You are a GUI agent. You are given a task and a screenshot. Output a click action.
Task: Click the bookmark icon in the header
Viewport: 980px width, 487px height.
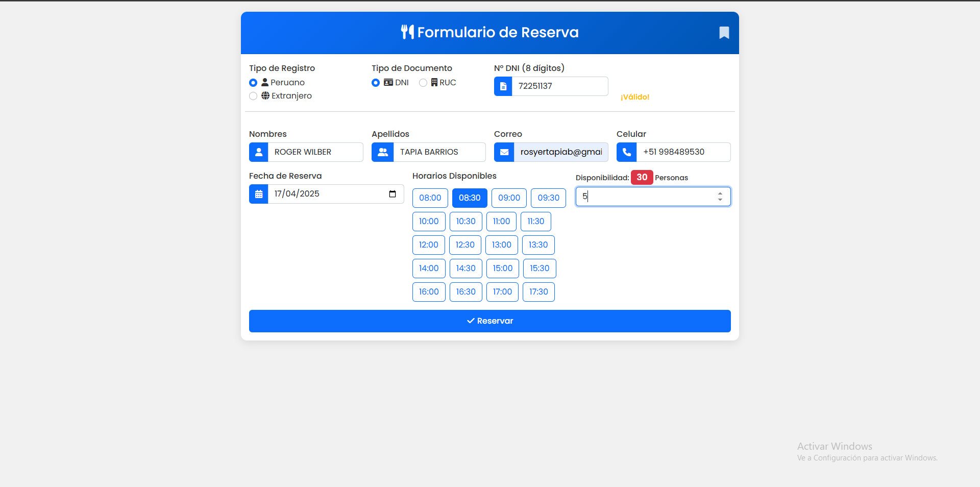[724, 33]
